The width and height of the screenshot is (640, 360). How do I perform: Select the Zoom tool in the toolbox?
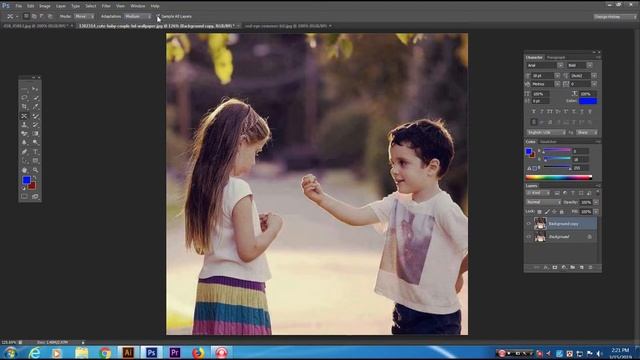36,170
